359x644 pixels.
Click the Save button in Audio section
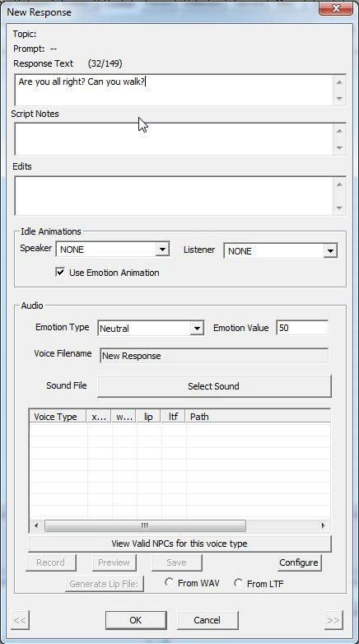click(177, 562)
